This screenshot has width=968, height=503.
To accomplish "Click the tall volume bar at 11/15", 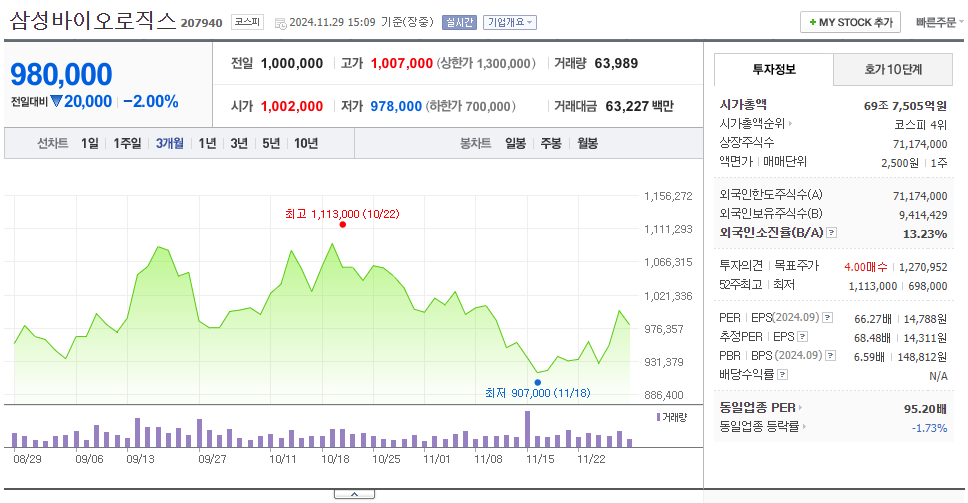I will click(528, 429).
